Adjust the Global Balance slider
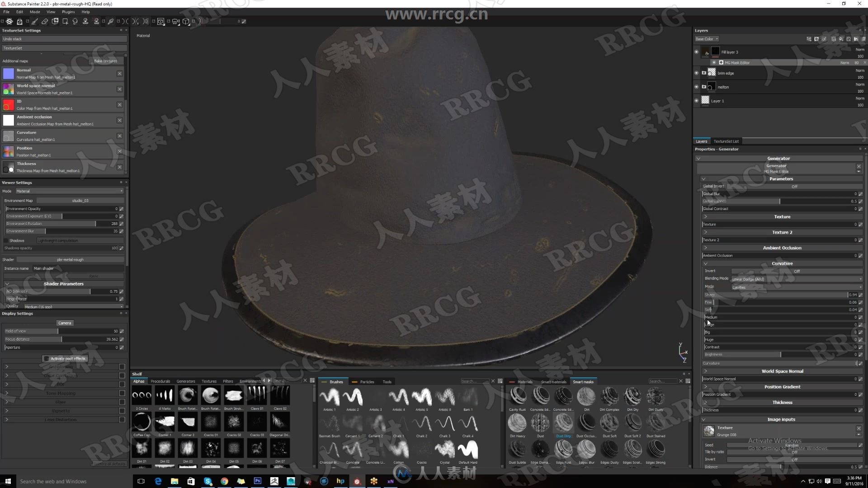This screenshot has height=488, width=868. pos(780,202)
